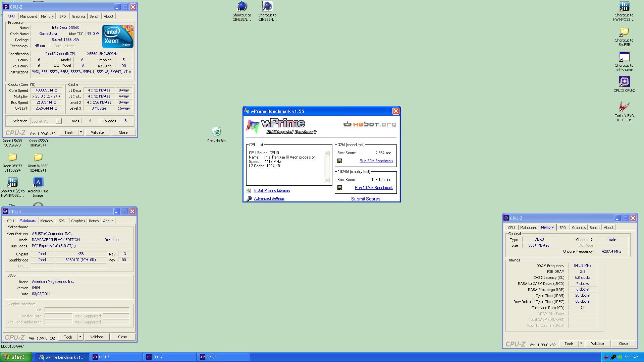644x362 pixels.
Task: Click Validate in Memory CPU-Z window
Action: coord(597,344)
